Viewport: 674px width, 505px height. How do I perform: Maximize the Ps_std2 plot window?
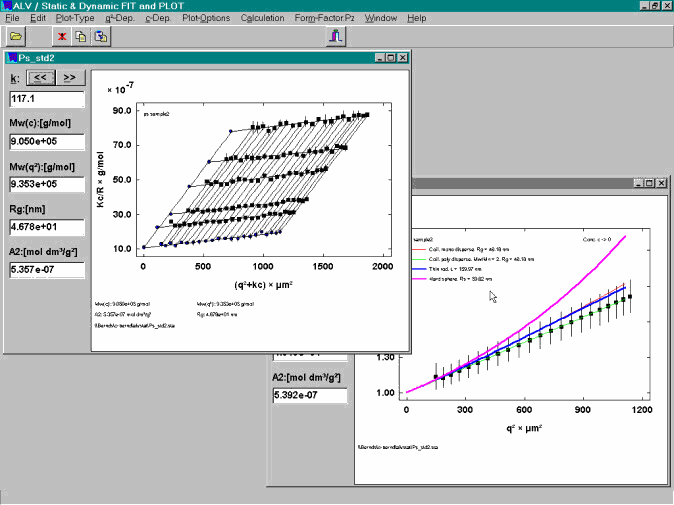pyautogui.click(x=389, y=58)
